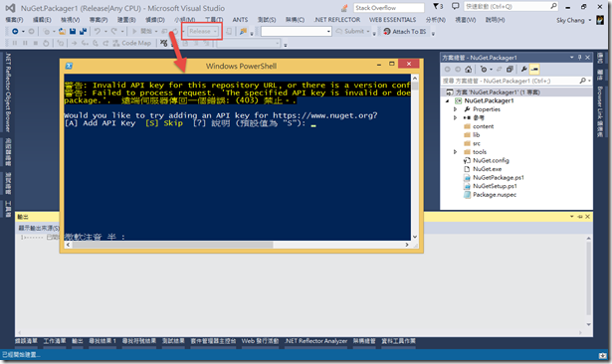
Task: Open the .NET Reflector Object Browser side tab
Action: coord(8,92)
